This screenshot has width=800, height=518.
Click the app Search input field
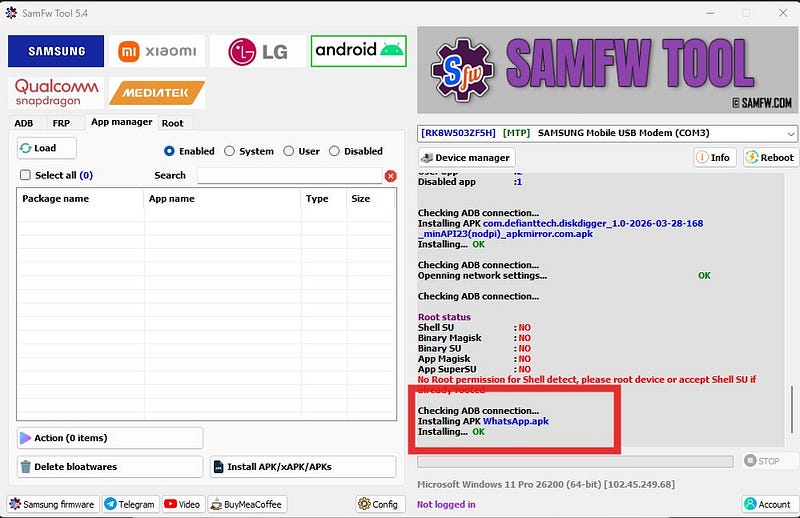(289, 176)
